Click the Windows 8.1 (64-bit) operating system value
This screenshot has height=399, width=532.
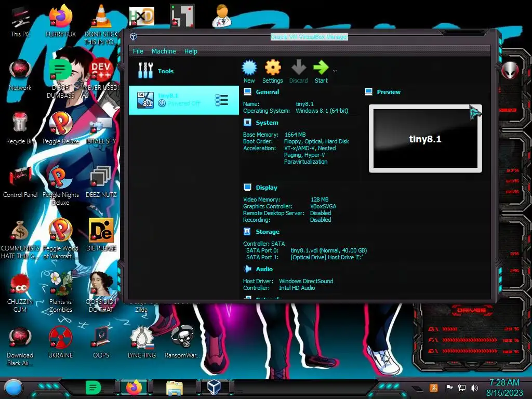point(322,111)
